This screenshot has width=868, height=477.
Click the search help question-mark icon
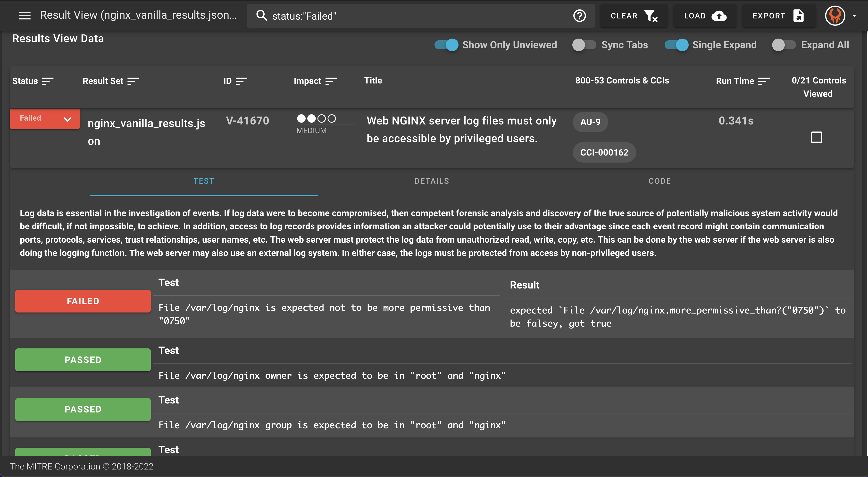[x=579, y=16]
